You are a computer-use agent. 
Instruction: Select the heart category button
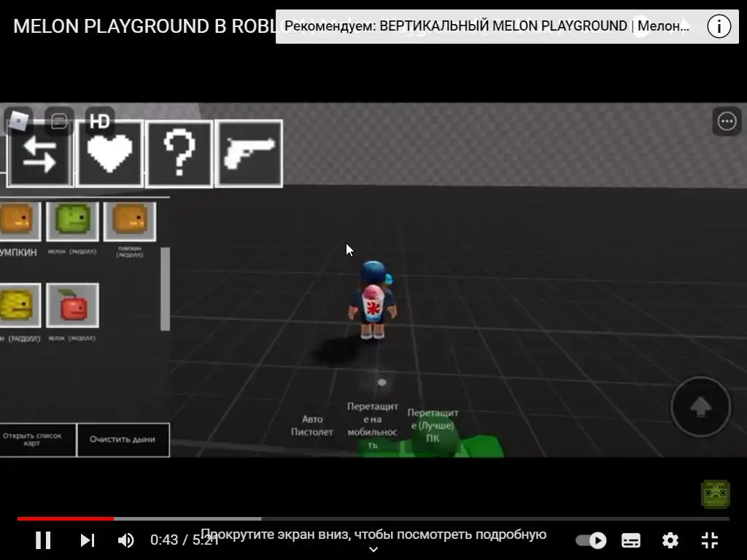click(x=109, y=154)
